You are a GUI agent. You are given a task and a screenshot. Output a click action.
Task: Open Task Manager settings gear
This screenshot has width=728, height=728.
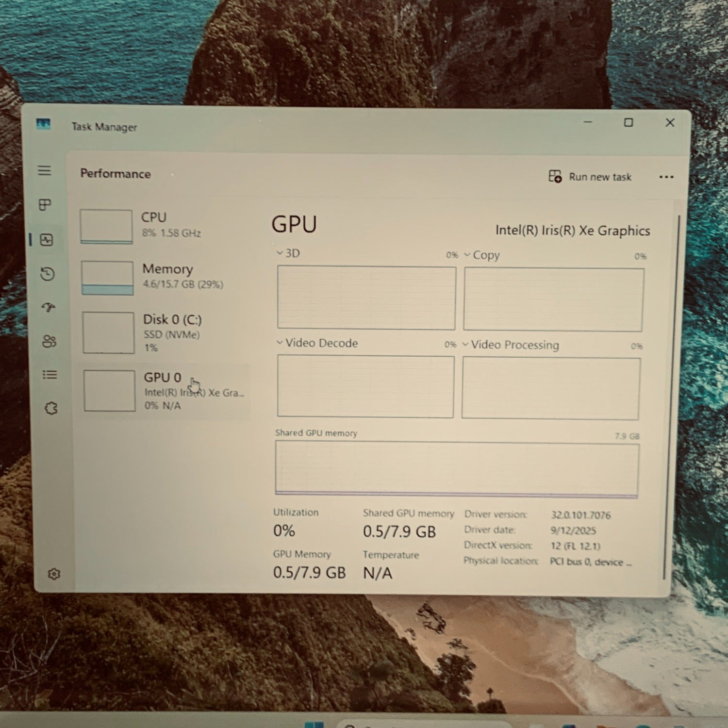pos(54,574)
